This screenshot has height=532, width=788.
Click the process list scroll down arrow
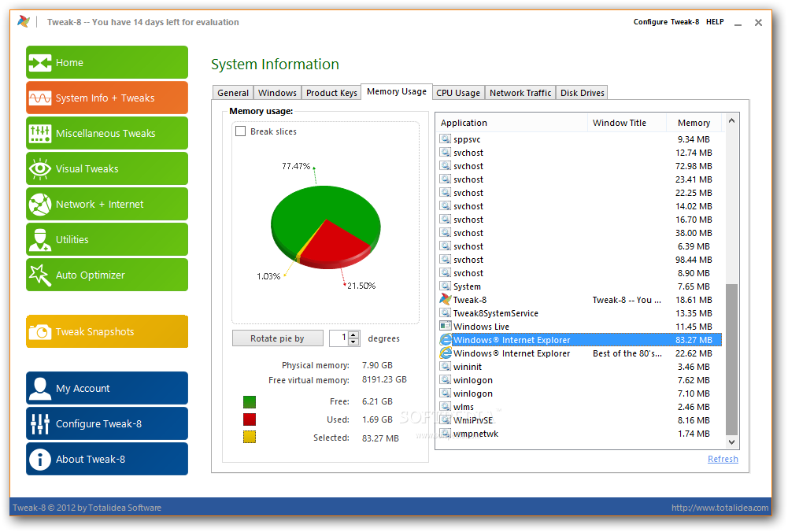tap(732, 442)
